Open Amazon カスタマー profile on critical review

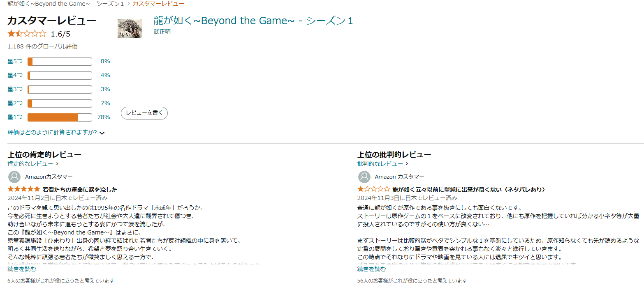tap(399, 177)
